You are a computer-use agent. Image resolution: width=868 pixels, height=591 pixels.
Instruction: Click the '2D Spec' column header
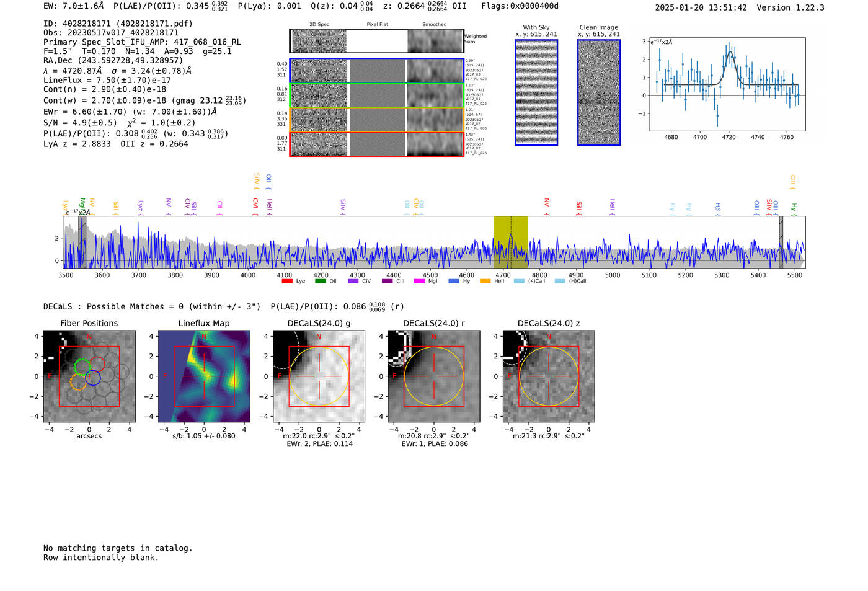319,25
